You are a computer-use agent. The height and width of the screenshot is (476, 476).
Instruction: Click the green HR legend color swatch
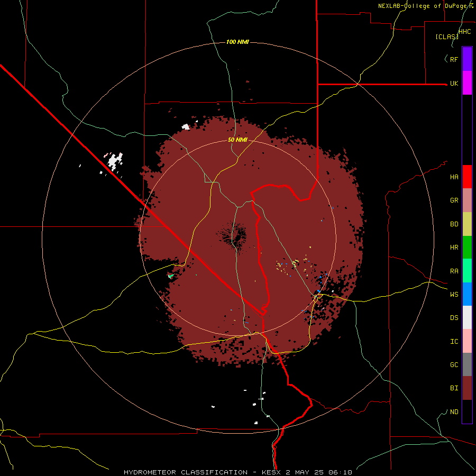click(467, 248)
